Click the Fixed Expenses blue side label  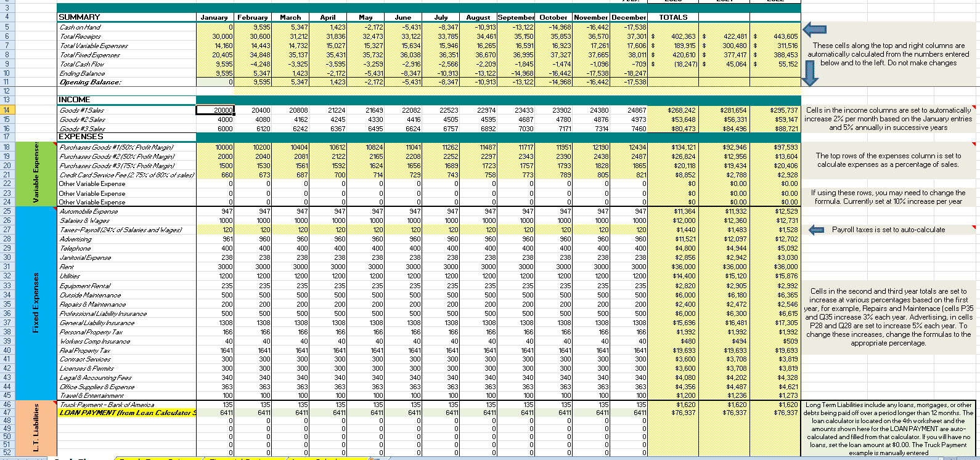[36, 303]
